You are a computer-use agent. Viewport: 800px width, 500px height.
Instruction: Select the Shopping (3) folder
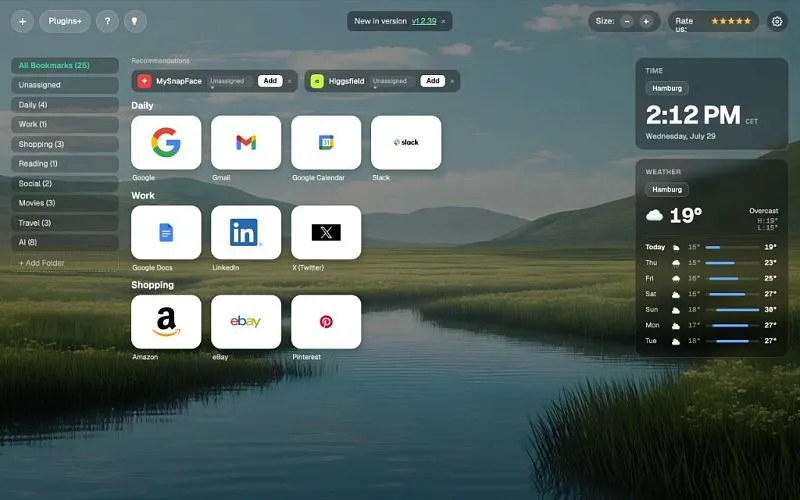coord(65,144)
